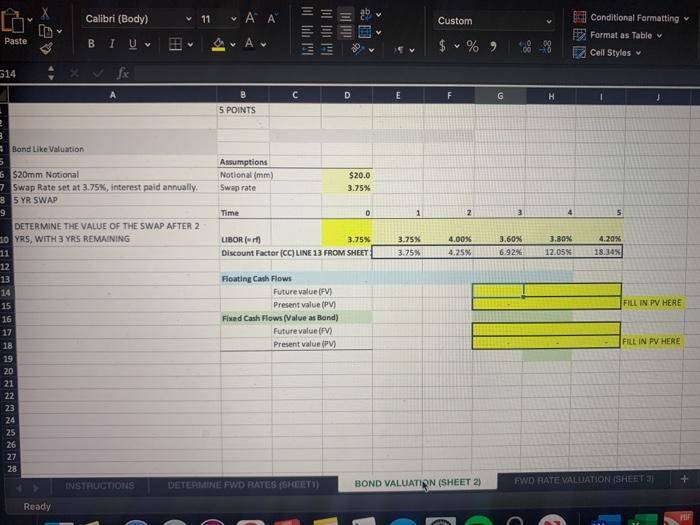Viewport: 700px width, 525px height.
Task: Click the upper FILL IN PV HERE cell
Action: coord(652,303)
